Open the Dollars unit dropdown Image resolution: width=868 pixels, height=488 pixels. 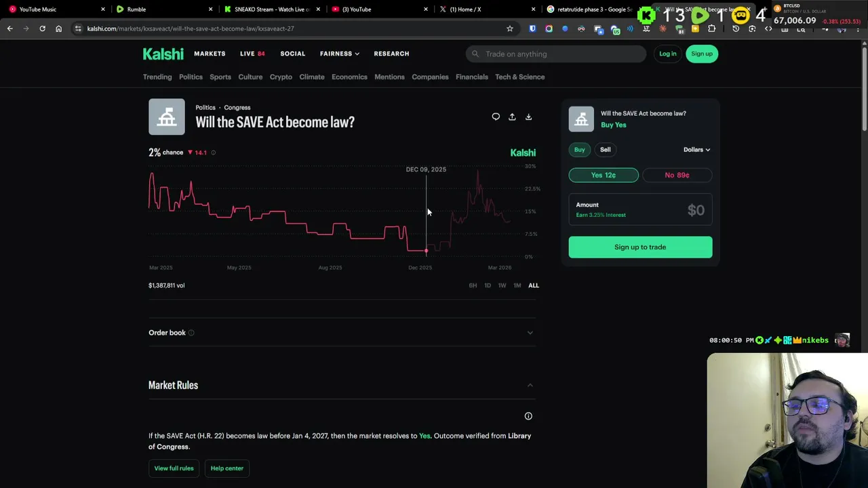pyautogui.click(x=696, y=150)
